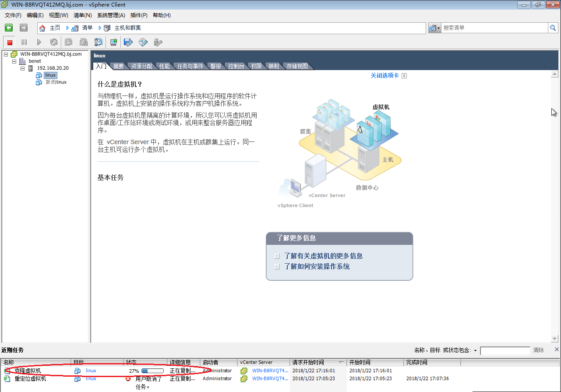
Task: Collapse the benet datacenter node
Action: (14, 61)
